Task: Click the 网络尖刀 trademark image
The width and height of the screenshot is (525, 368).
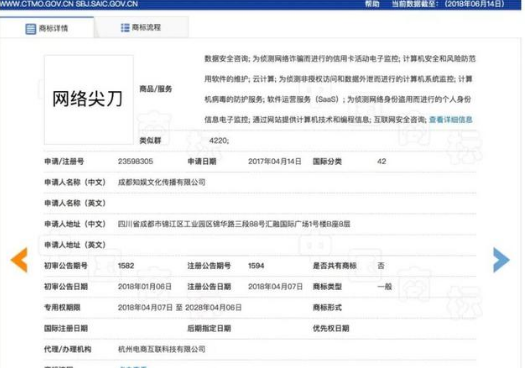Action: point(89,100)
